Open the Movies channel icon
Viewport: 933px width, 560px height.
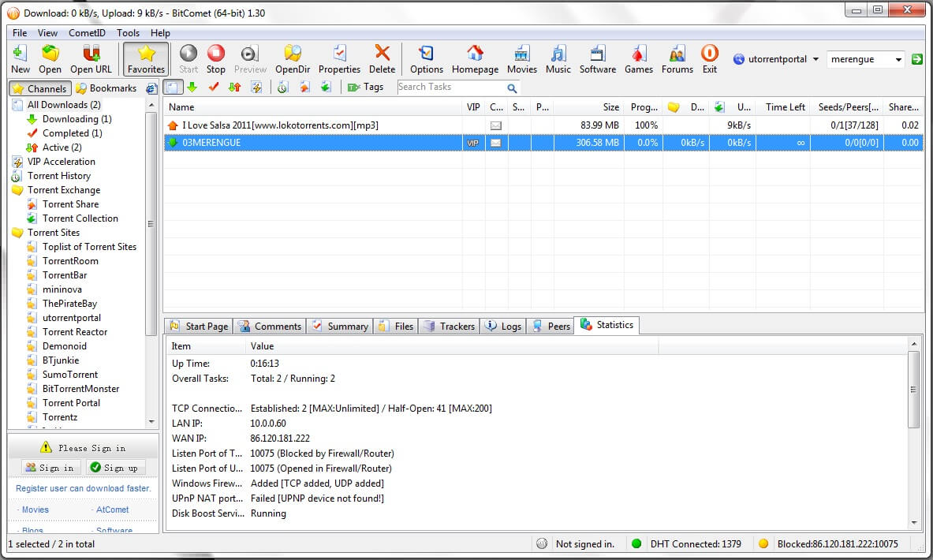[522, 59]
